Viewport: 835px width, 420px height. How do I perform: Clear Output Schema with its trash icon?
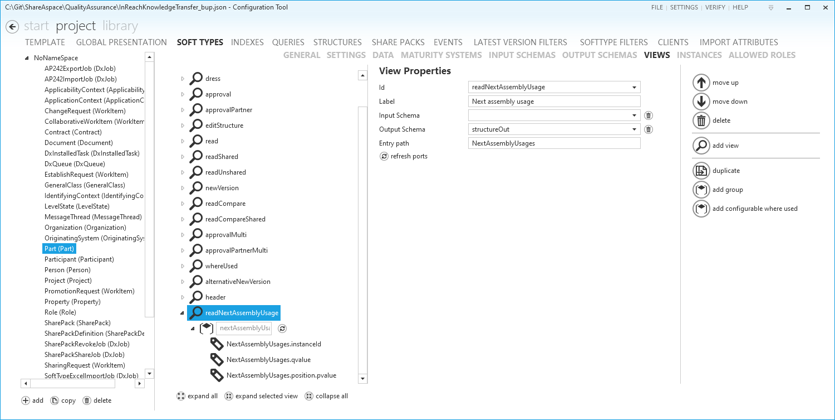tap(648, 129)
